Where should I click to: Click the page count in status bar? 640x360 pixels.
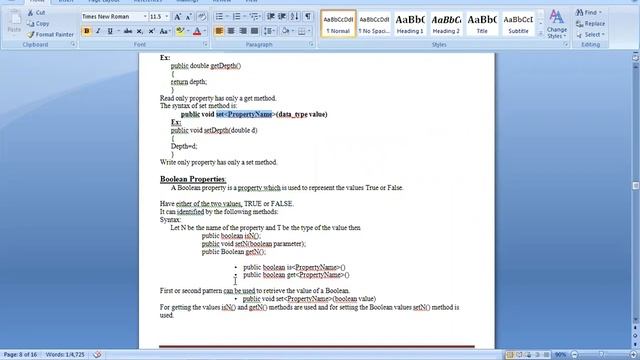[20, 355]
